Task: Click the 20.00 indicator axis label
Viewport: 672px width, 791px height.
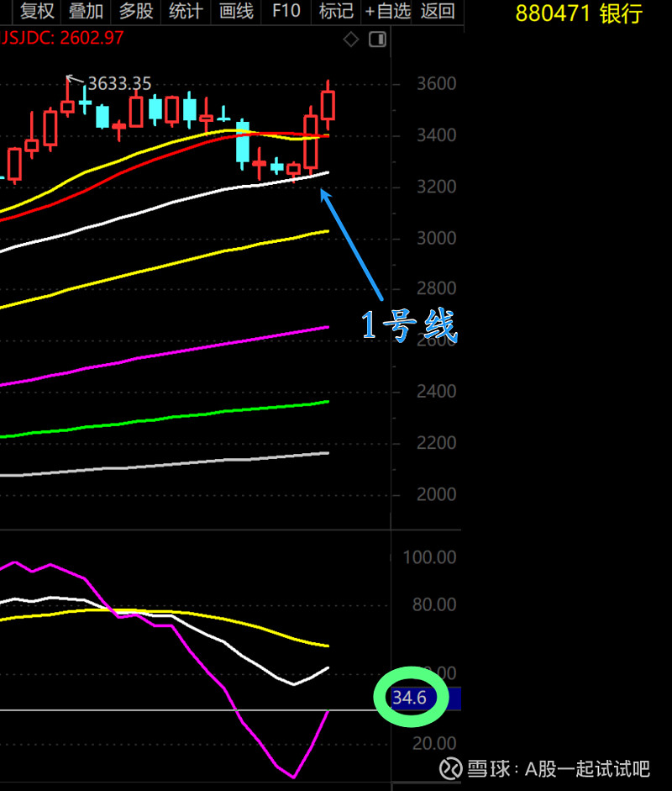Action: 434,743
